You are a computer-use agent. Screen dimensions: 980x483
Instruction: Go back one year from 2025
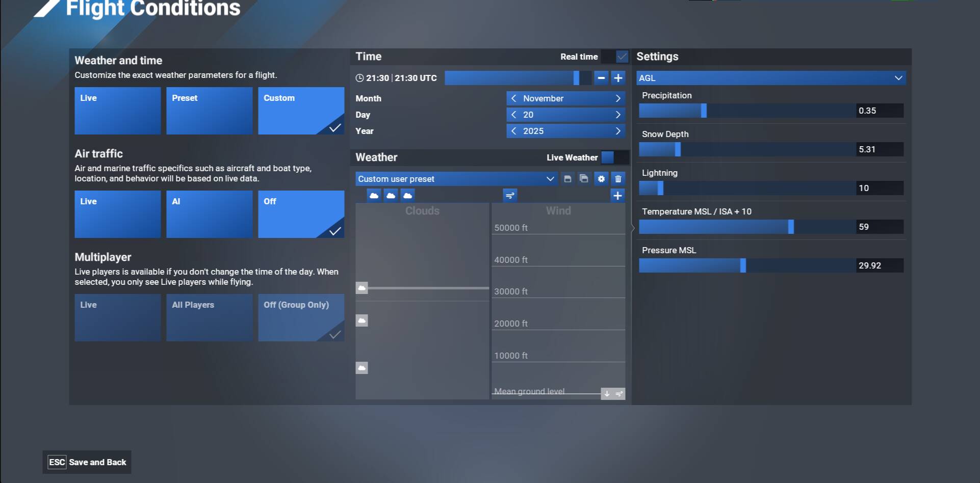(x=514, y=131)
